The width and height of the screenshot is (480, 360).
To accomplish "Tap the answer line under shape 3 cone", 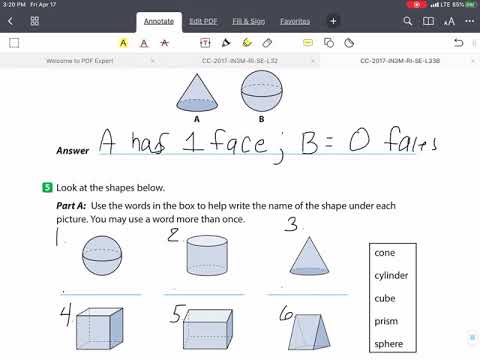I will tap(307, 294).
